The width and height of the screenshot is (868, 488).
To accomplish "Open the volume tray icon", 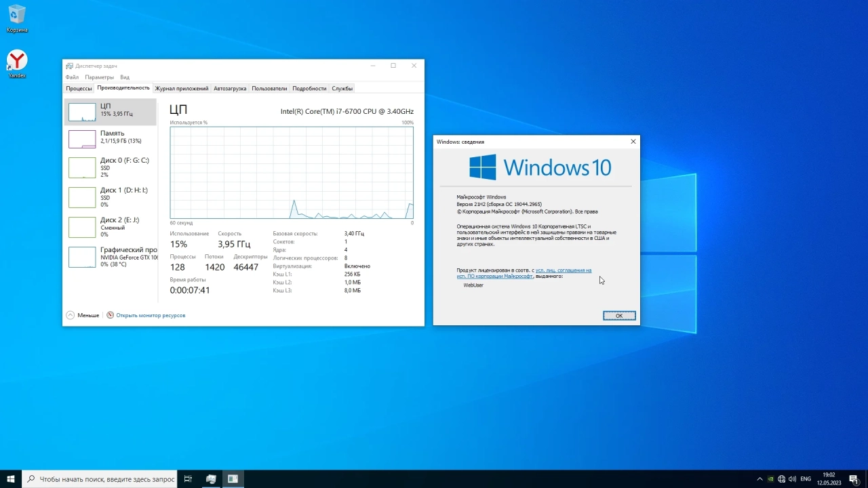I will [792, 479].
